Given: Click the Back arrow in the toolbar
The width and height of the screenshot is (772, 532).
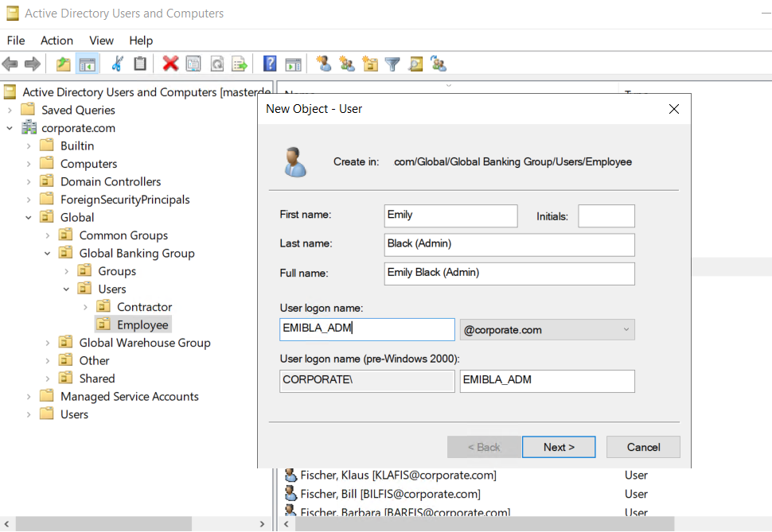Looking at the screenshot, I should 10,64.
